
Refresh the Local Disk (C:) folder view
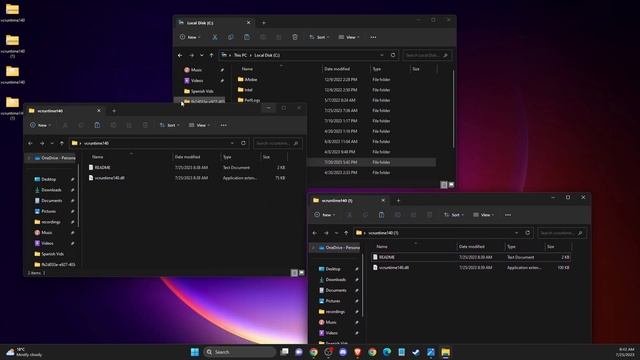[393, 55]
